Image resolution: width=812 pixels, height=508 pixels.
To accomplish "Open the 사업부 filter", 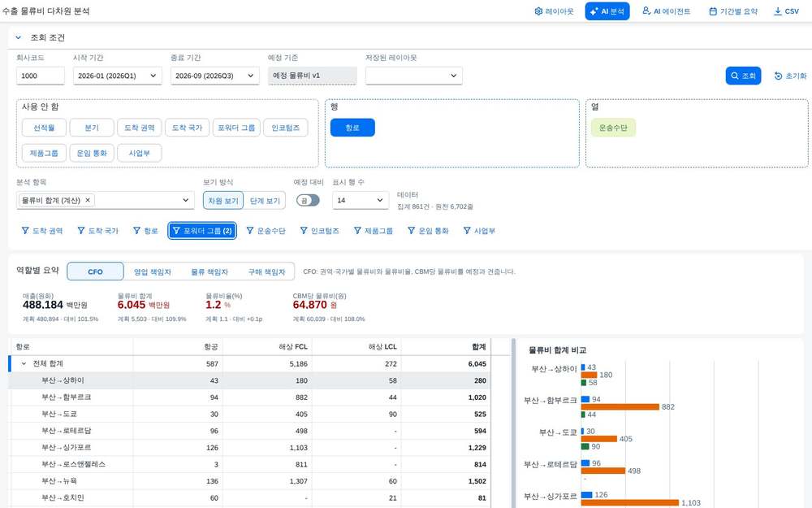I will tap(479, 231).
